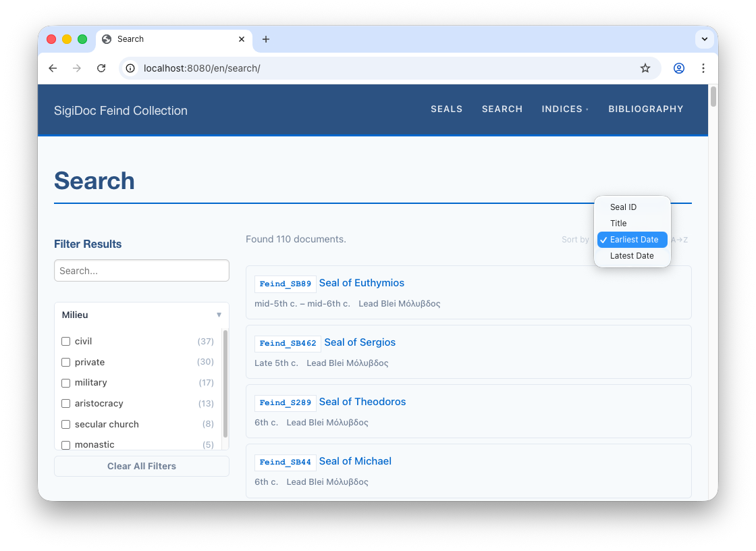
Task: Bookmark this page with star icon
Action: pyautogui.click(x=645, y=68)
